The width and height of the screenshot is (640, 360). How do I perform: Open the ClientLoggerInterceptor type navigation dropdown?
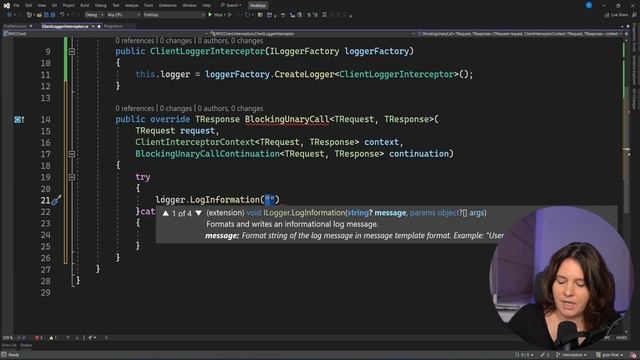[313, 34]
